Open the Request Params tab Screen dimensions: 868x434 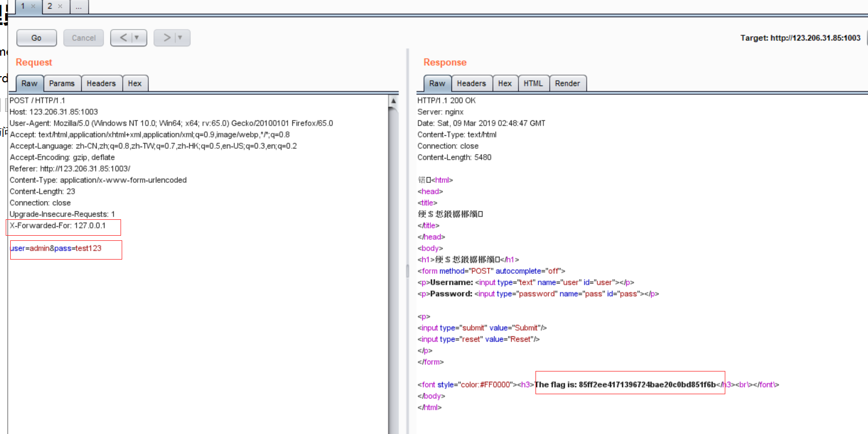click(62, 83)
